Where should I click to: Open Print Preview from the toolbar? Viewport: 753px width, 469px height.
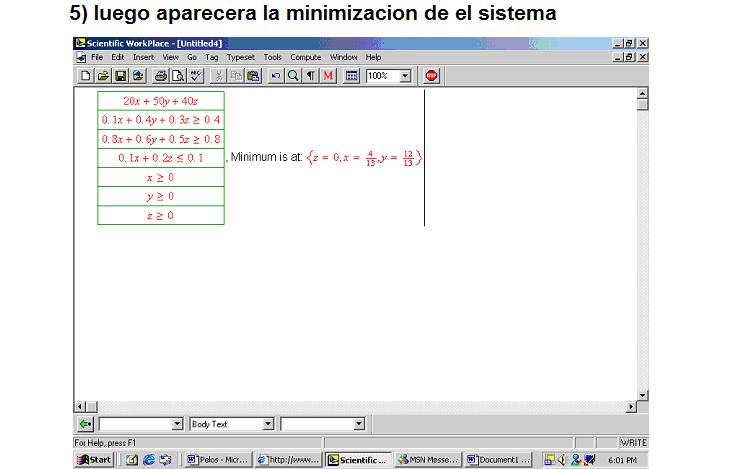point(178,76)
